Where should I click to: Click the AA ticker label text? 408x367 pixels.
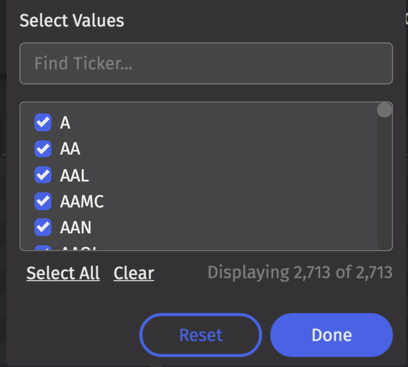70,149
